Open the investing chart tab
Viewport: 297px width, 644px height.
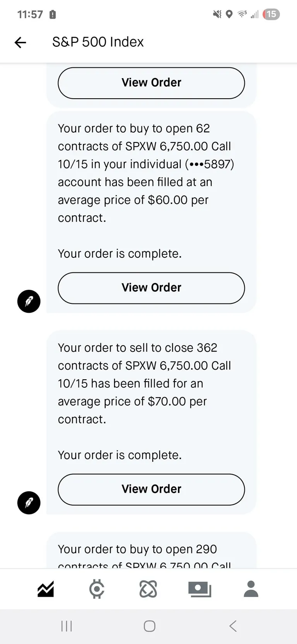(x=46, y=589)
